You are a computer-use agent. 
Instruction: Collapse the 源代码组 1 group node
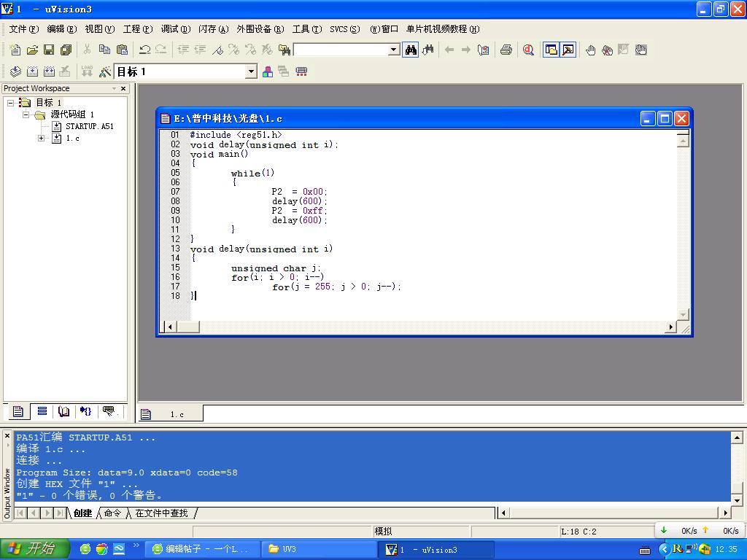pyautogui.click(x=26, y=114)
